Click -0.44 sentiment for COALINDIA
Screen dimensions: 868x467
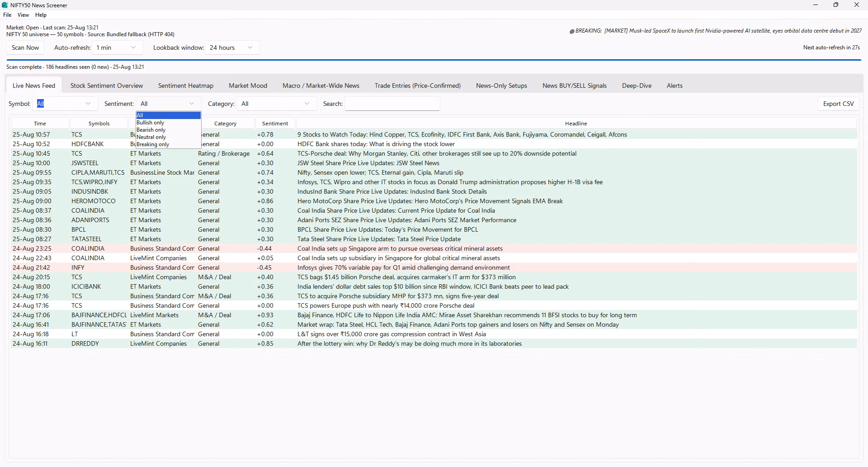pyautogui.click(x=264, y=248)
